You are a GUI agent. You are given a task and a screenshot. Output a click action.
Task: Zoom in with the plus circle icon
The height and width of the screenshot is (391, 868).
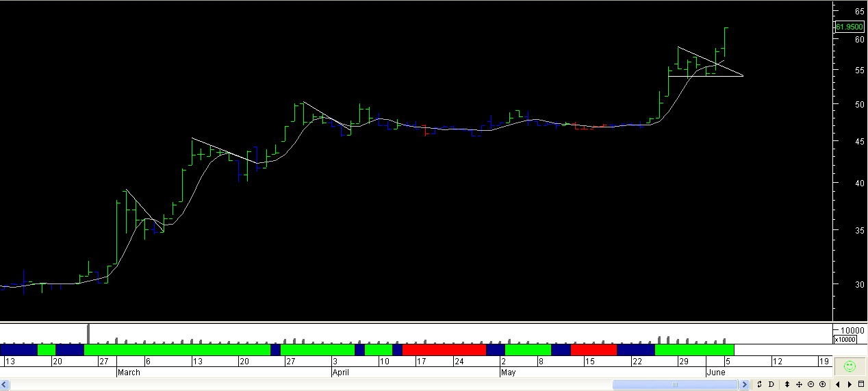pos(822,384)
